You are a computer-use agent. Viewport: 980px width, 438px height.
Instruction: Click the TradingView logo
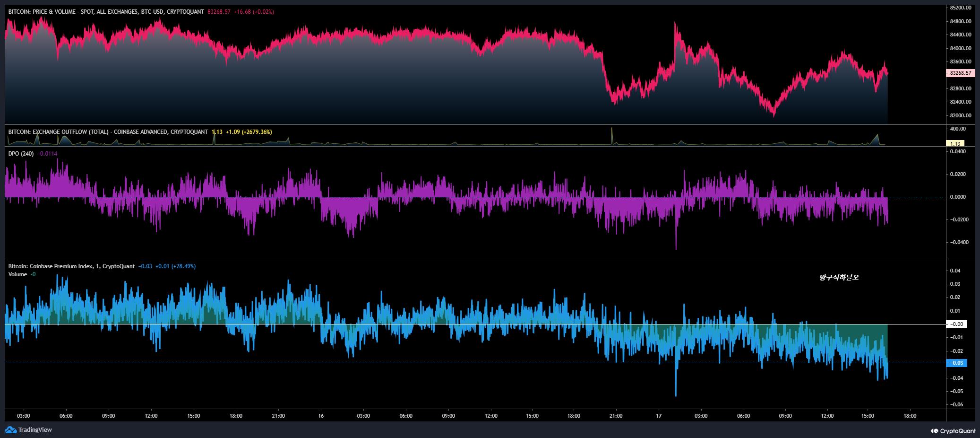click(x=28, y=429)
